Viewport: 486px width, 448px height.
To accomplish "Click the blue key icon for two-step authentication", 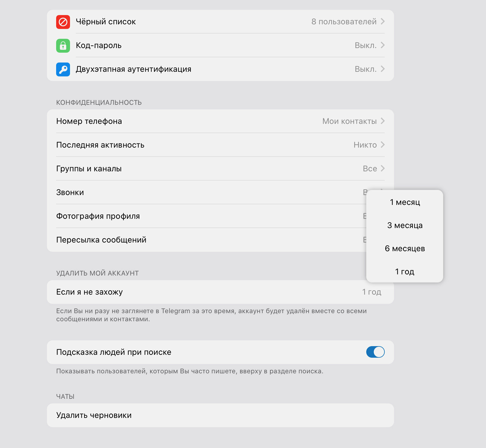I will [63, 69].
